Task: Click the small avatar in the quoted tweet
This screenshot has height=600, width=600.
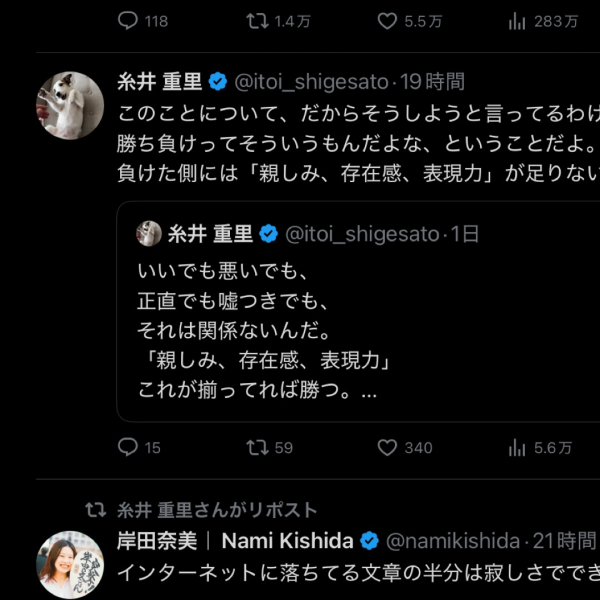Action: [x=149, y=234]
